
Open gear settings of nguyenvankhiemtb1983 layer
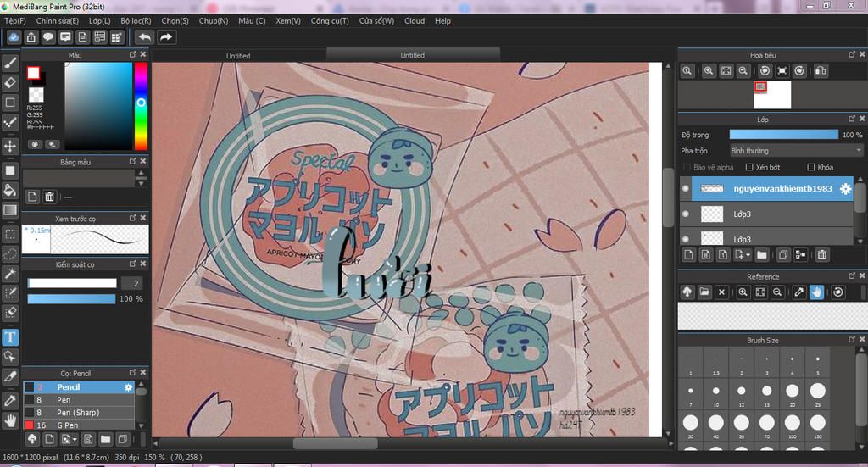[845, 189]
